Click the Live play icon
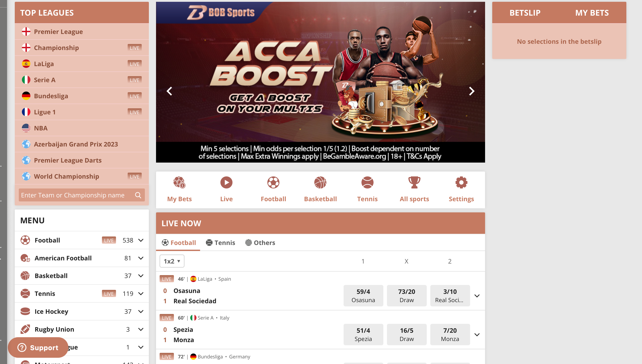Screen dimensions: 642x364 226,182
